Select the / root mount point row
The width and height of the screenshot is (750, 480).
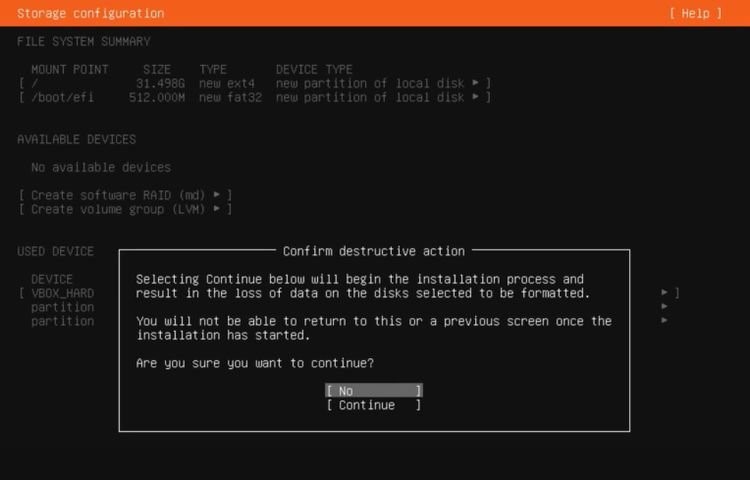click(x=255, y=83)
